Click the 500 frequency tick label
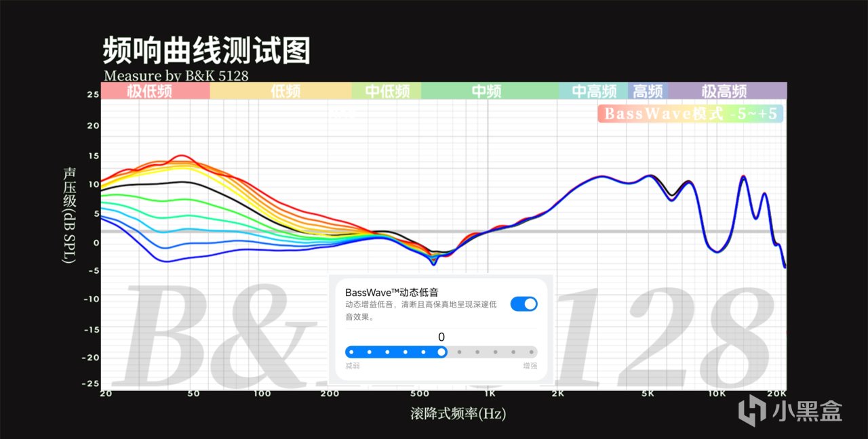The height and width of the screenshot is (439, 868). [x=420, y=394]
